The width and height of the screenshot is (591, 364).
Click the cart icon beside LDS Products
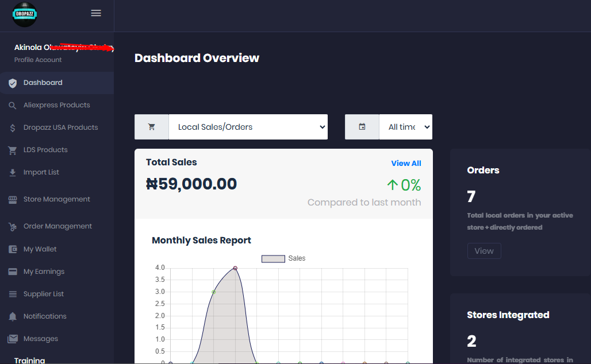[x=13, y=150]
